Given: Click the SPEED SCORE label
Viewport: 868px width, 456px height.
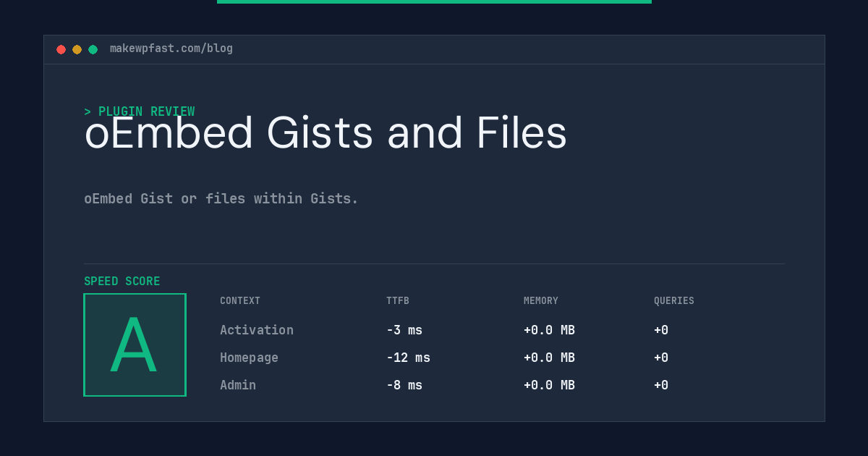Looking at the screenshot, I should click(122, 281).
